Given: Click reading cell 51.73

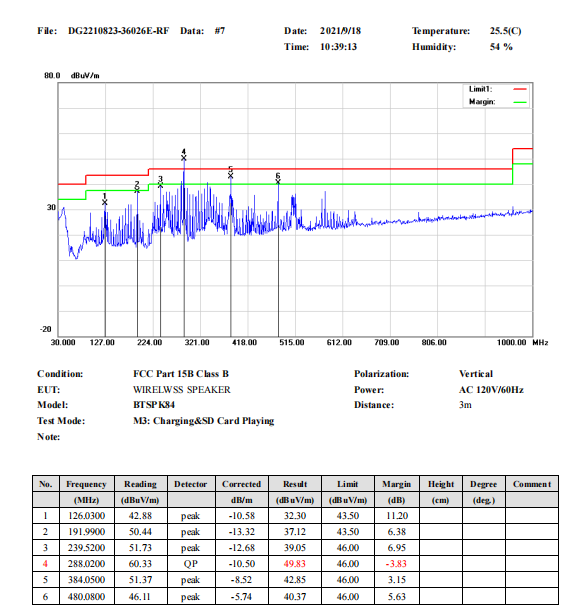Looking at the screenshot, I should pyautogui.click(x=140, y=548).
